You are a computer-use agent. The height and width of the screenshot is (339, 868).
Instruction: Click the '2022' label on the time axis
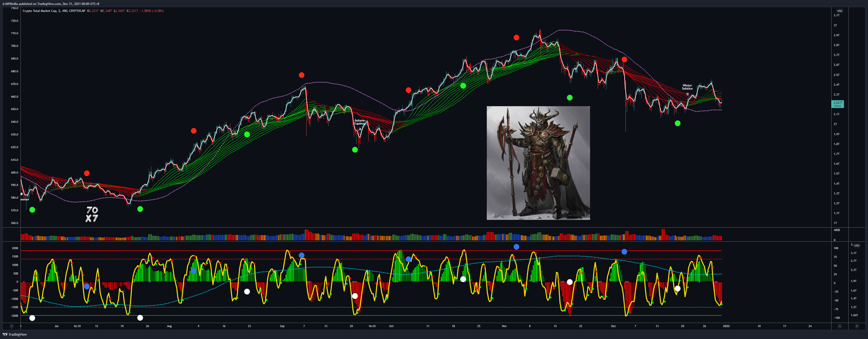726,326
